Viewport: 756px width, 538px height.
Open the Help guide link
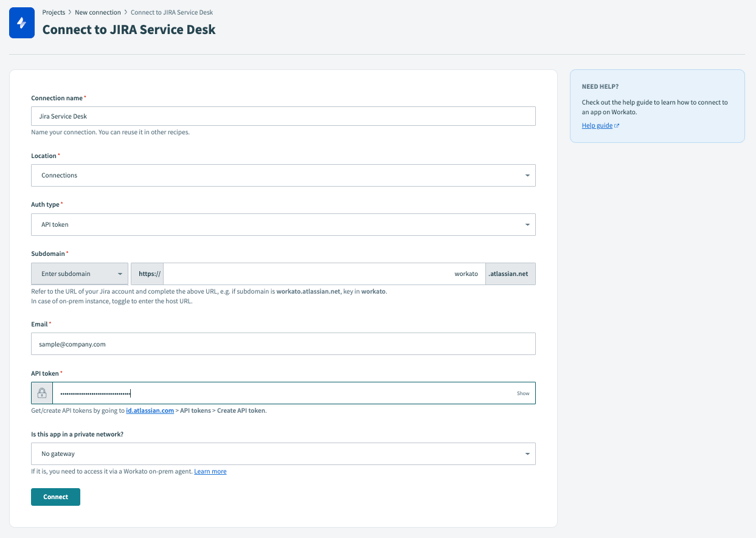pos(596,125)
